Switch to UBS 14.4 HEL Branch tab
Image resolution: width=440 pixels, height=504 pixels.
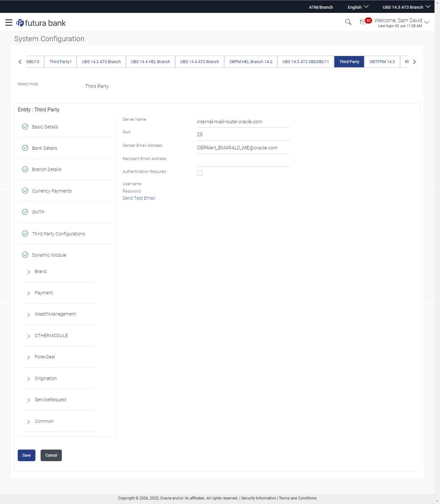pos(150,62)
